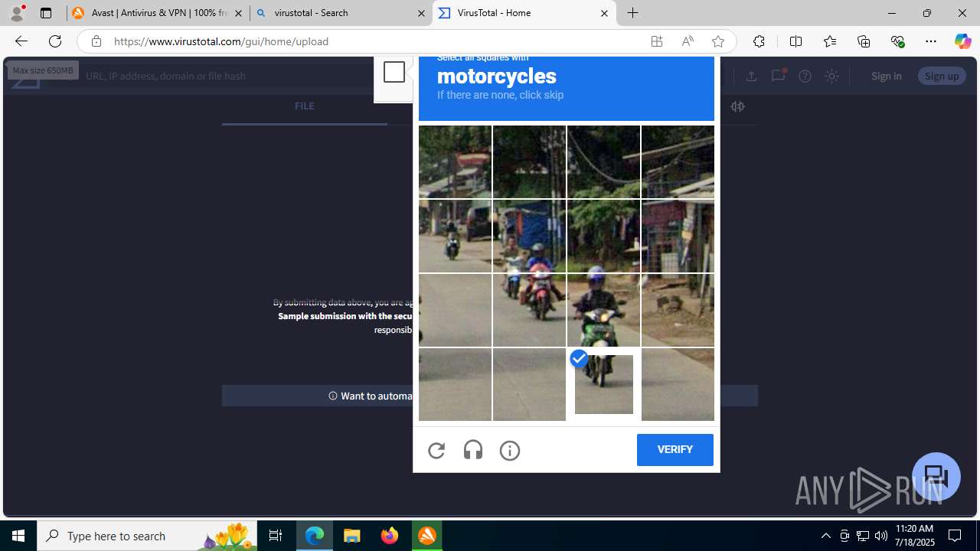Open the Copilot sidebar icon
980x551 pixels.
click(962, 41)
